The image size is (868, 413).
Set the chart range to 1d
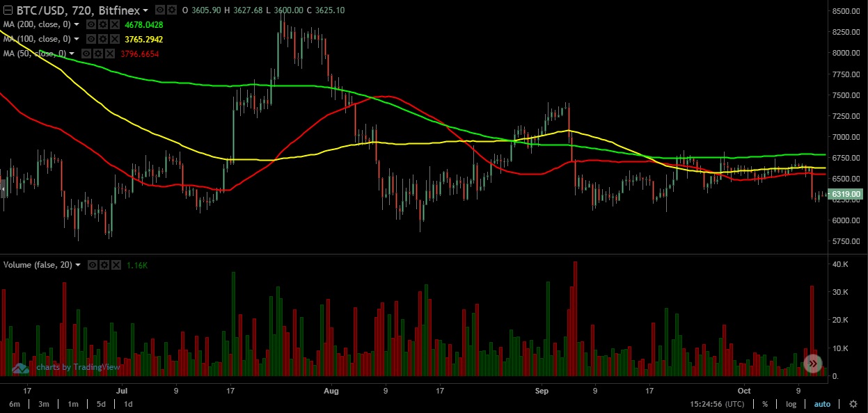[128, 404]
